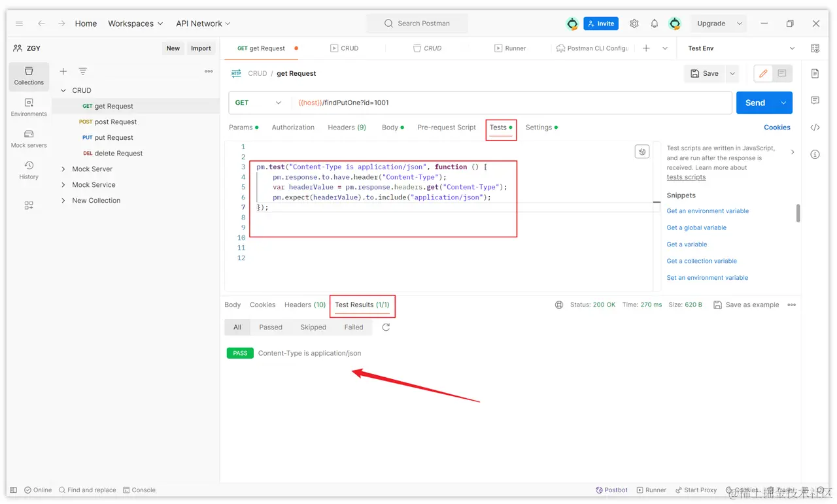The image size is (837, 504).
Task: Click the Postbot icon in editor
Action: (642, 152)
